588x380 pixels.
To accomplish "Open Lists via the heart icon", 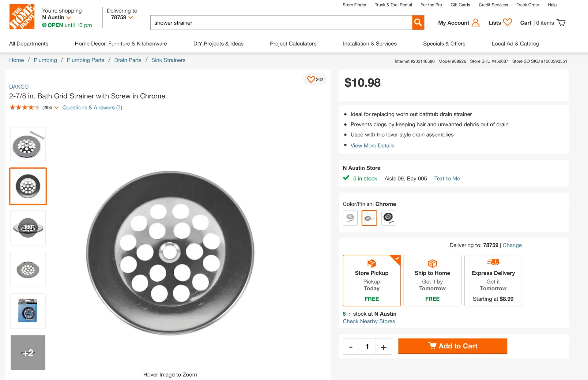I will coord(507,23).
